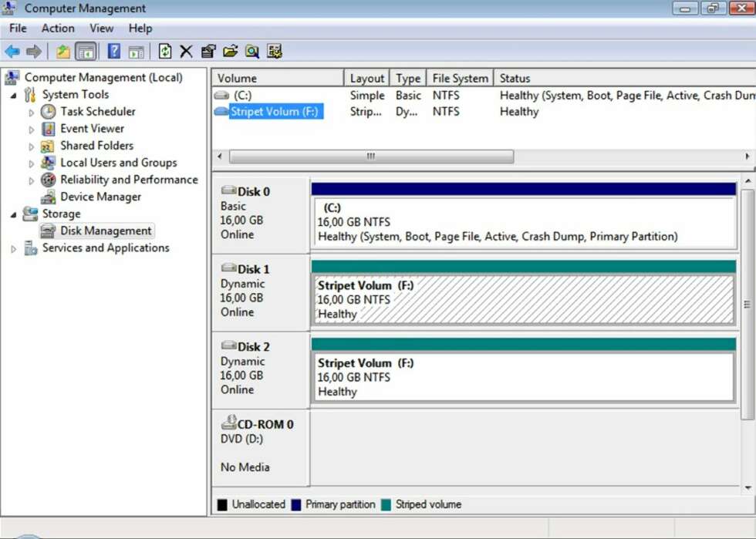
Task: Toggle the Show/Hide Console Tree icon
Action: click(x=86, y=51)
